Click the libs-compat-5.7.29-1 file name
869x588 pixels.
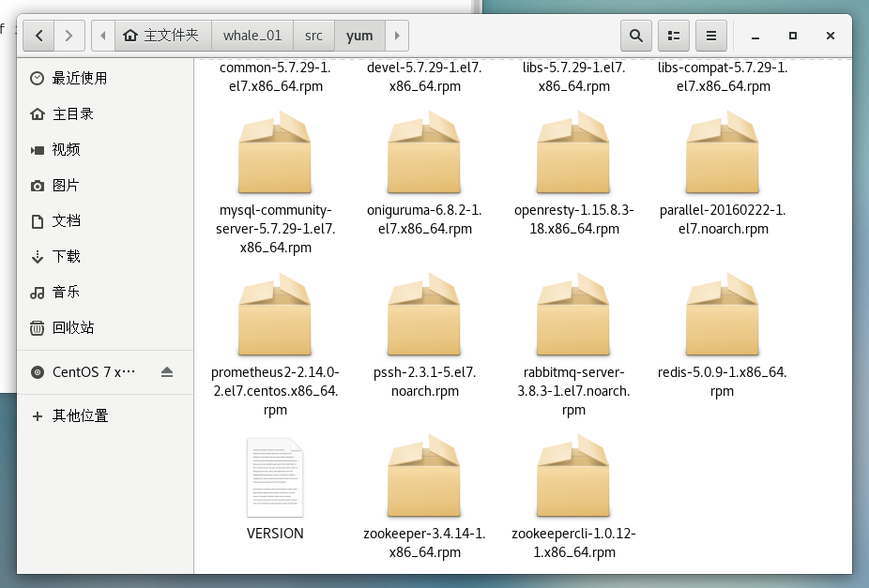tap(723, 77)
